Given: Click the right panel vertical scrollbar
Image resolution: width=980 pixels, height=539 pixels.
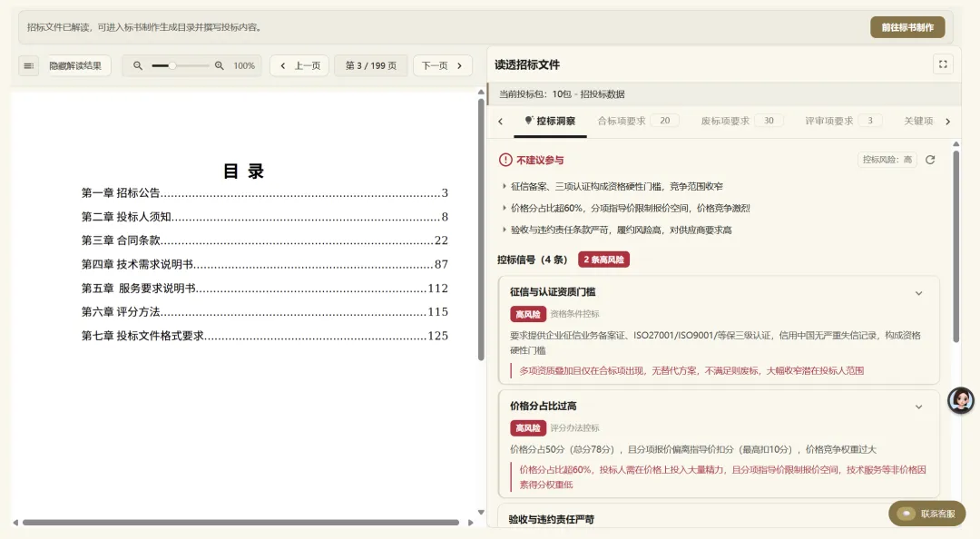Looking at the screenshot, I should tap(955, 246).
